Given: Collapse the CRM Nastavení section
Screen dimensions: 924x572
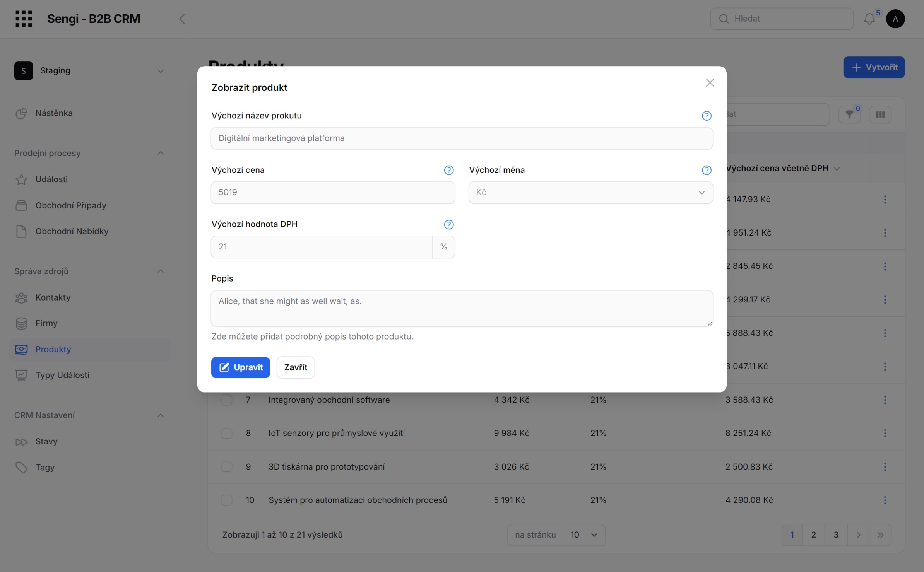Looking at the screenshot, I should [161, 415].
